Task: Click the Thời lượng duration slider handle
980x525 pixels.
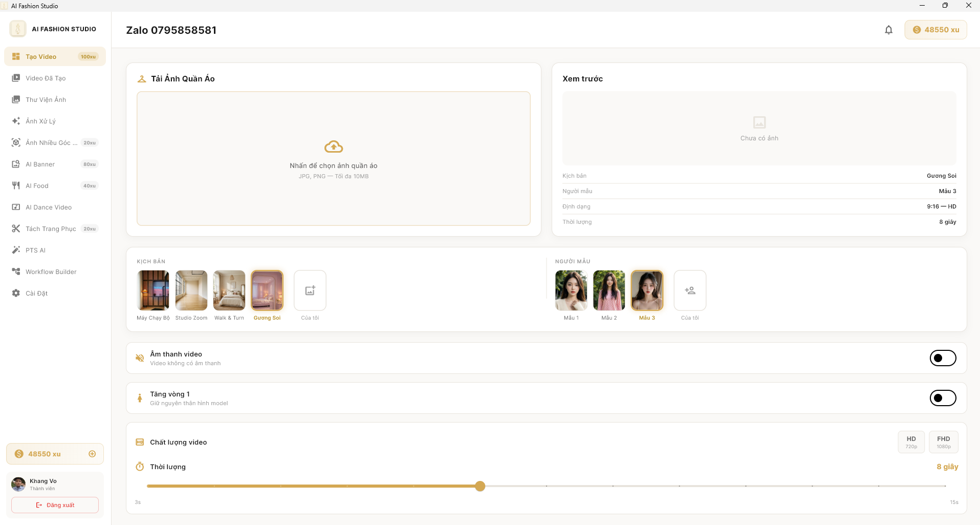Action: point(480,486)
